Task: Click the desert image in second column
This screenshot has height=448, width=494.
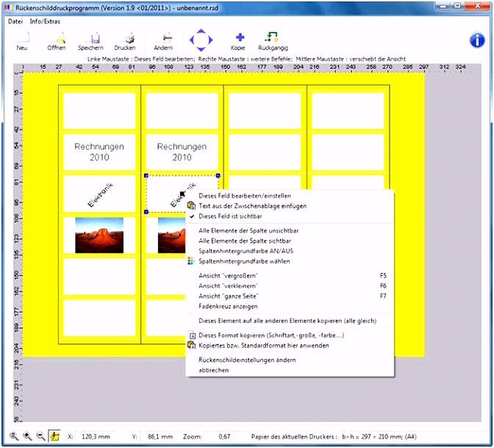Action: 171,235
